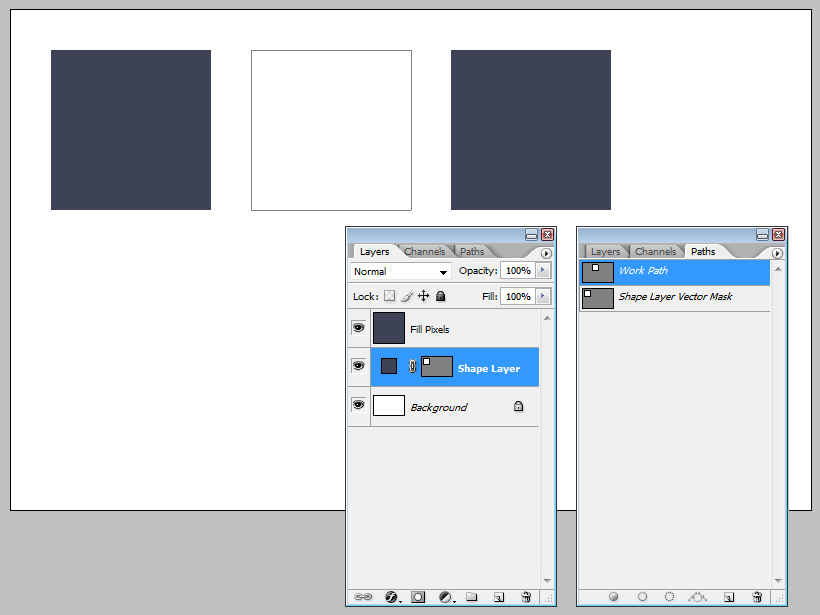The image size is (820, 615).
Task: Close the Layers panel window
Action: pos(547,235)
